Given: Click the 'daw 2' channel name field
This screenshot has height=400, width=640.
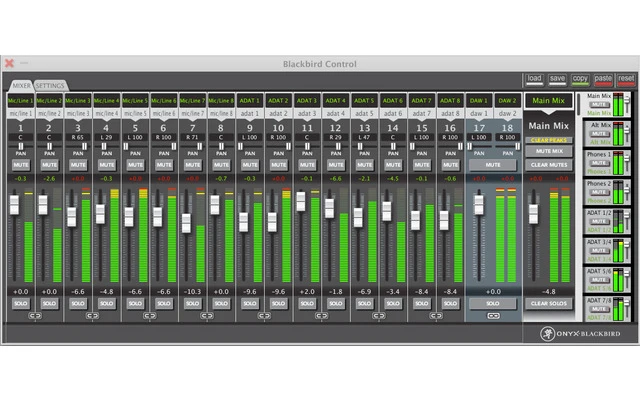Looking at the screenshot, I should [x=507, y=113].
